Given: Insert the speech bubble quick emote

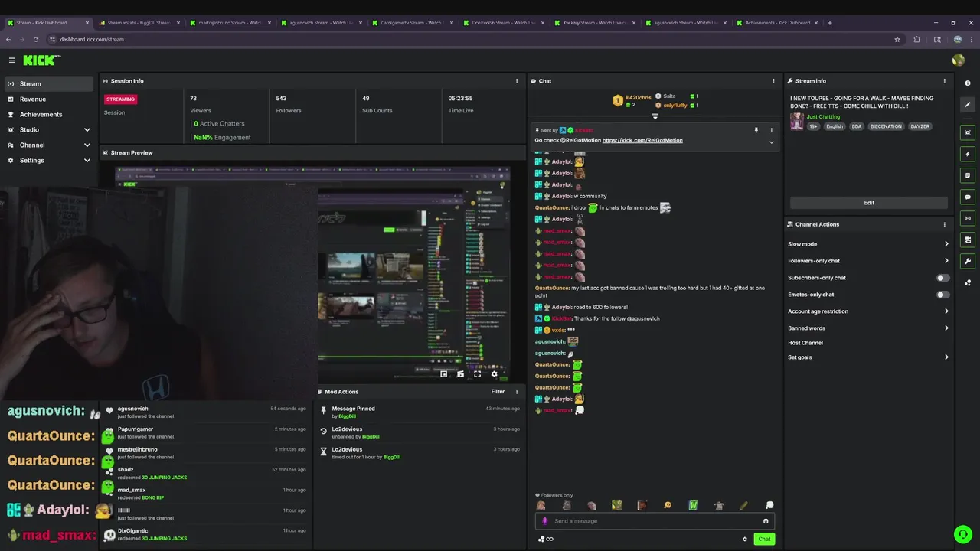Looking at the screenshot, I should (769, 505).
